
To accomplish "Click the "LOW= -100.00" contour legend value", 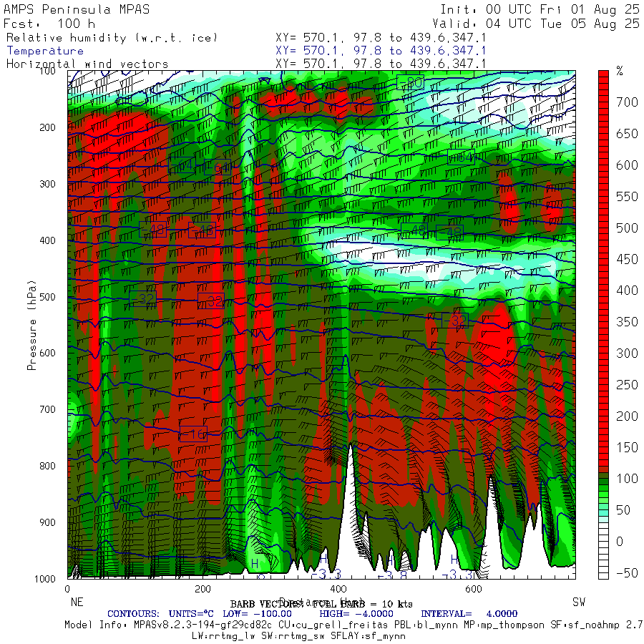I will point(257,614).
